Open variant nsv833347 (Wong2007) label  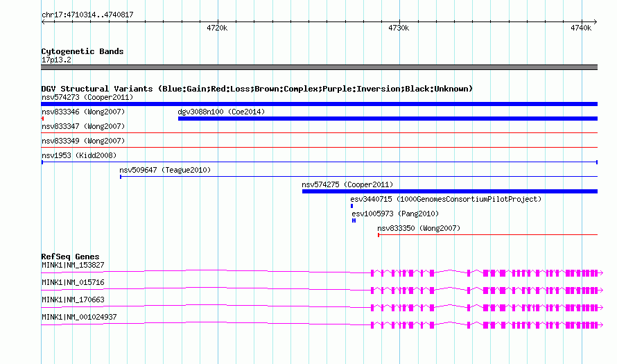pos(83,126)
